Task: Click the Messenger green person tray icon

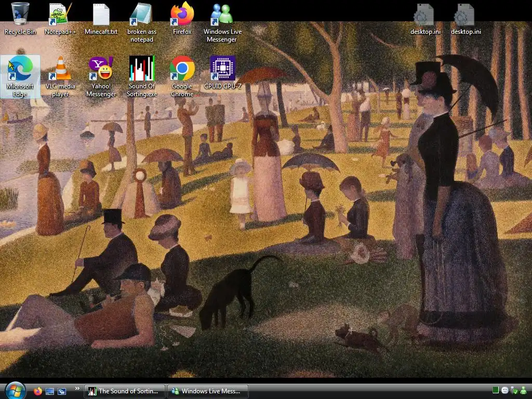Action: click(524, 391)
